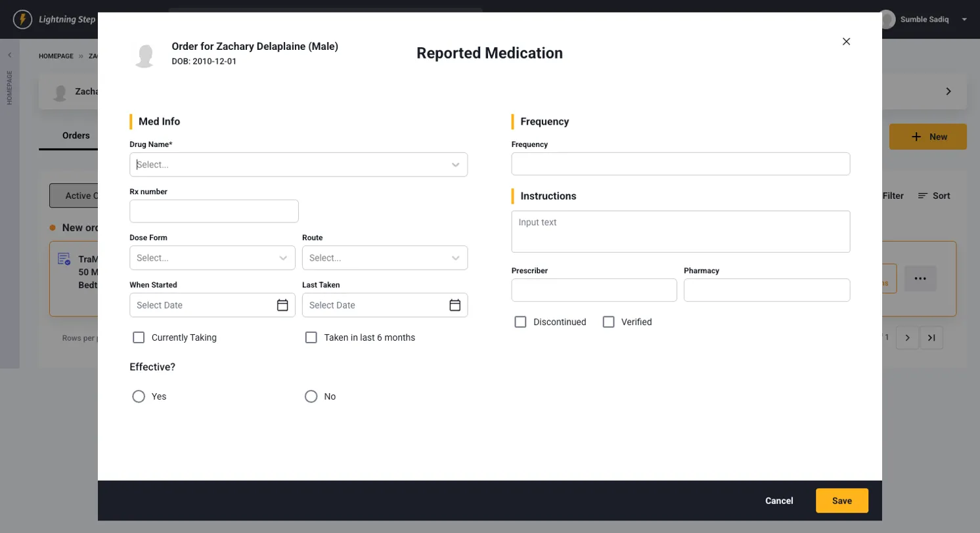Screen dimensions: 980x533
Task: Go to last page of orders list
Action: point(931,337)
